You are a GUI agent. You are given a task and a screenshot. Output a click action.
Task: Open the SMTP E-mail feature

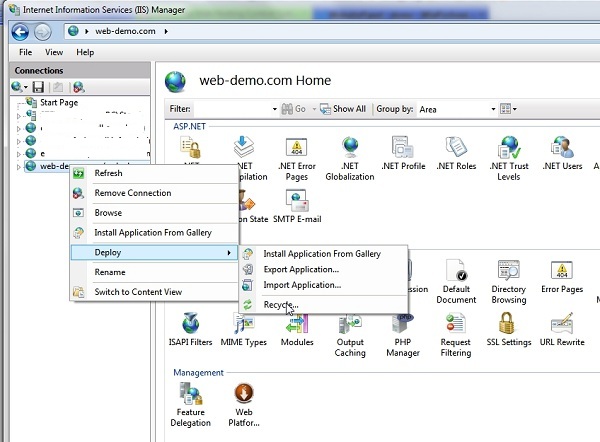click(x=297, y=207)
